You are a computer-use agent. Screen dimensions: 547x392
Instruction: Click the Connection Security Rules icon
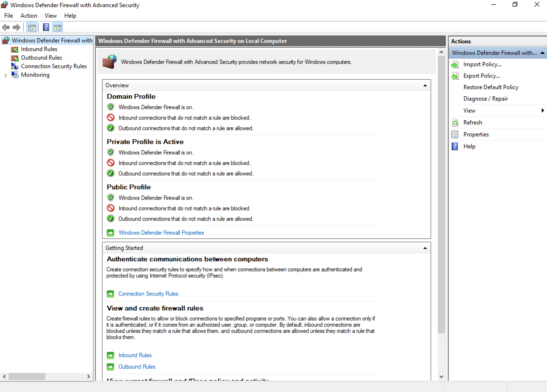tap(14, 66)
